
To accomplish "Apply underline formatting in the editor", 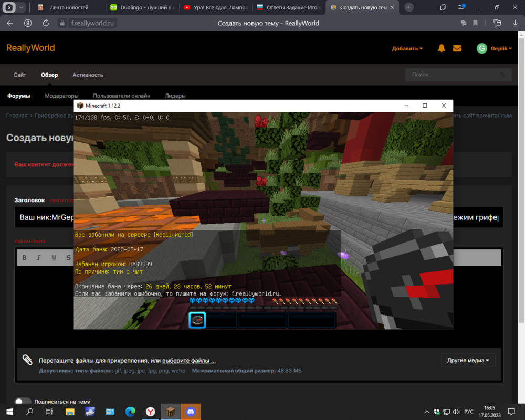I will pyautogui.click(x=54, y=258).
